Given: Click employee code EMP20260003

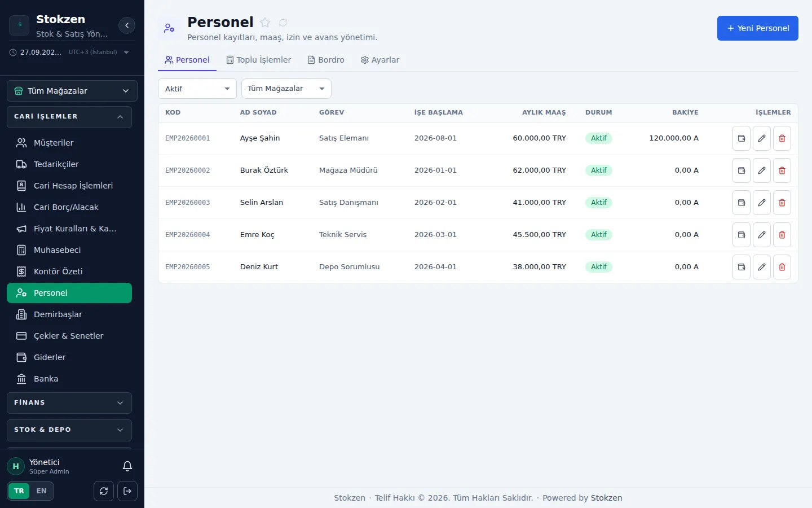Looking at the screenshot, I should pyautogui.click(x=188, y=203).
